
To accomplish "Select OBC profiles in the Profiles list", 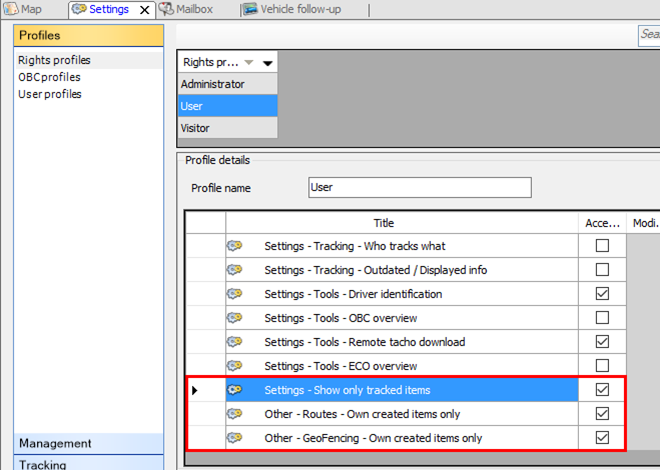I will tap(49, 77).
